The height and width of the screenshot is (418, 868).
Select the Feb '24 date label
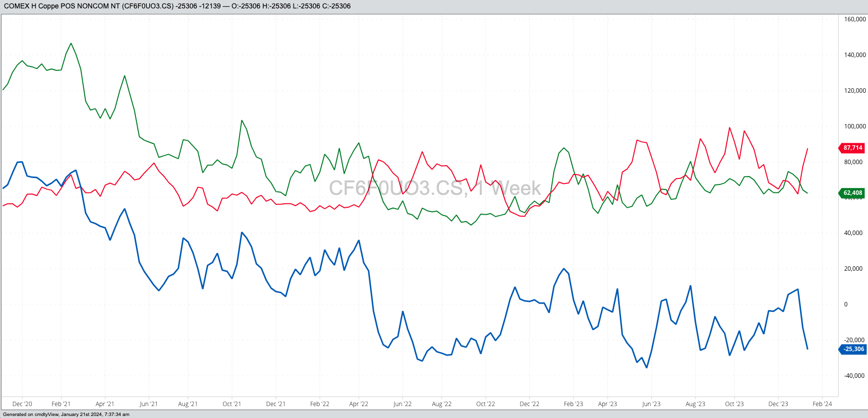point(822,404)
